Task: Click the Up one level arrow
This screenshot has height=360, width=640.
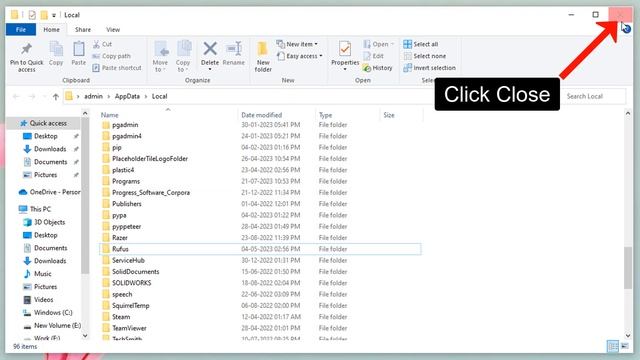Action: (56, 96)
